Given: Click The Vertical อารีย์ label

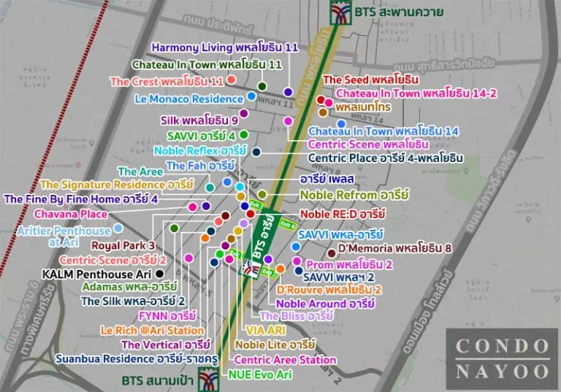Looking at the screenshot, I should [x=166, y=345].
